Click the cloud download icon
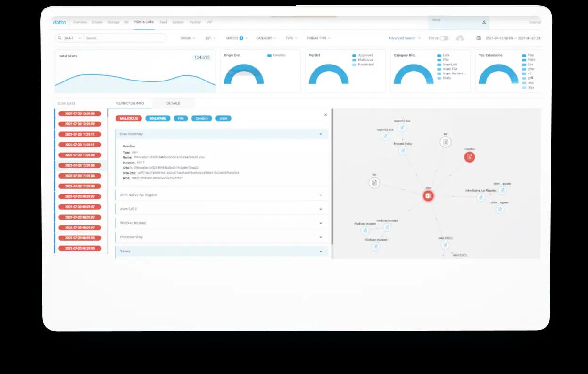Image resolution: width=588 pixels, height=374 pixels. click(460, 38)
